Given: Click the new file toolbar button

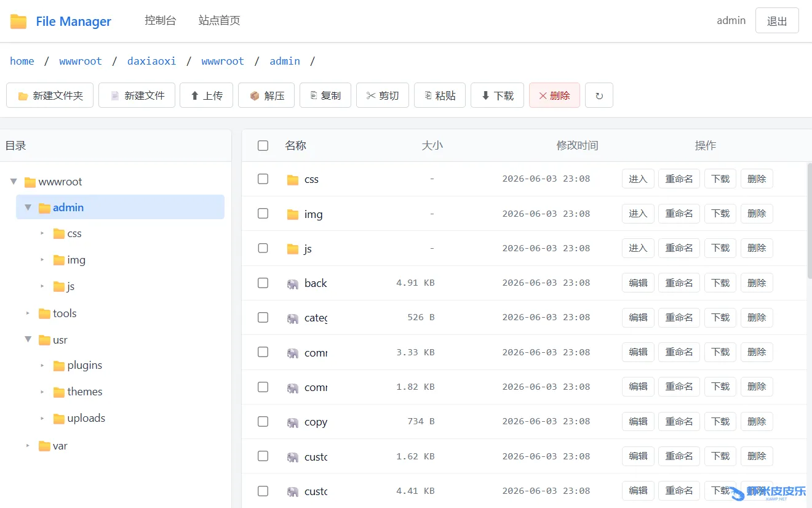Looking at the screenshot, I should [137, 95].
